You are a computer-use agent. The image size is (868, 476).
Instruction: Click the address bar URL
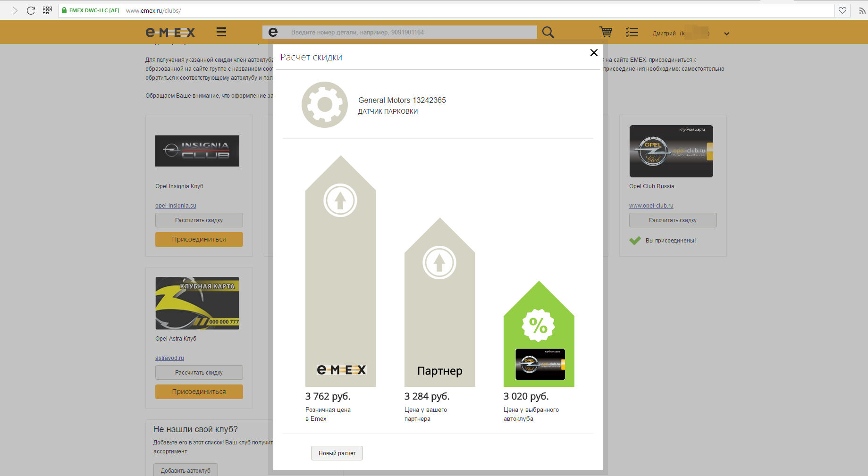[x=153, y=10]
